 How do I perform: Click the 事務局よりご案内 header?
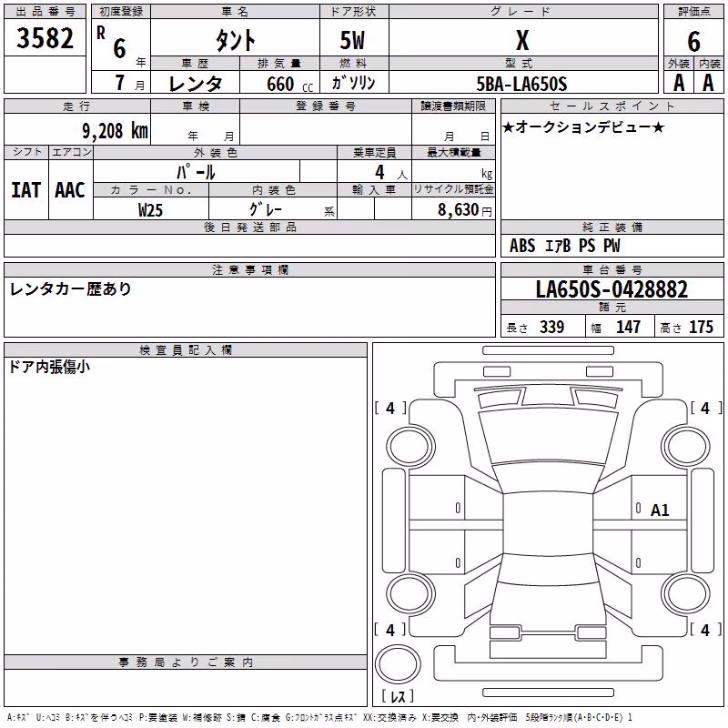coord(186,662)
